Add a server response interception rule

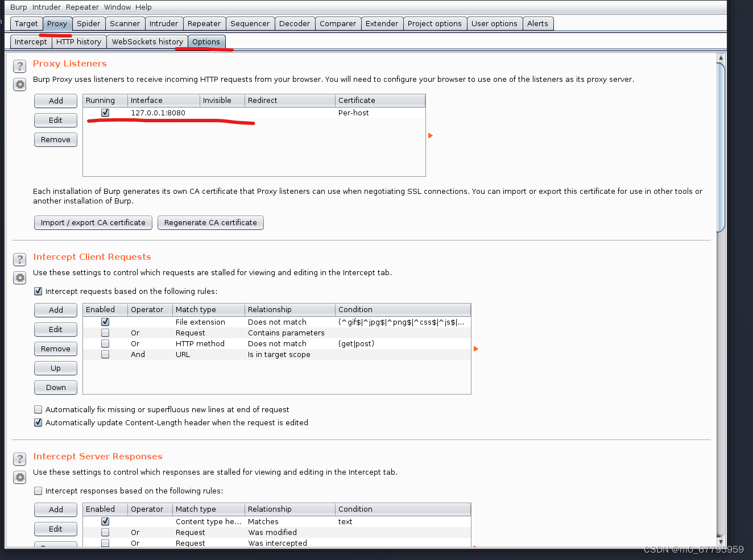[x=56, y=509]
